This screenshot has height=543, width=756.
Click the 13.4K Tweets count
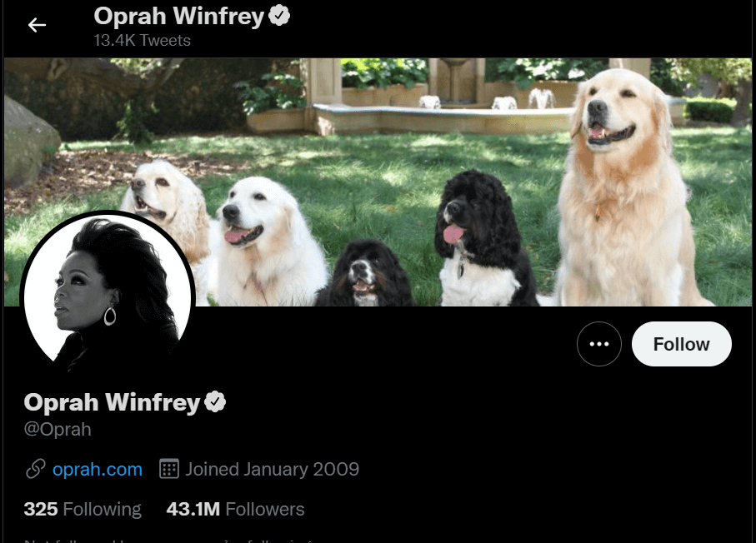[x=143, y=41]
